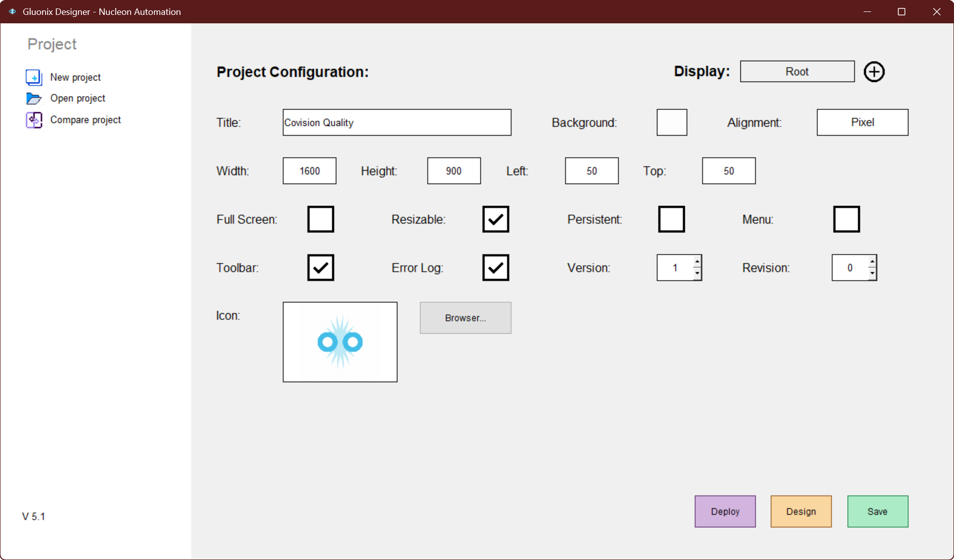Decrease the Revision value with down arrow
954x560 pixels.
click(872, 274)
